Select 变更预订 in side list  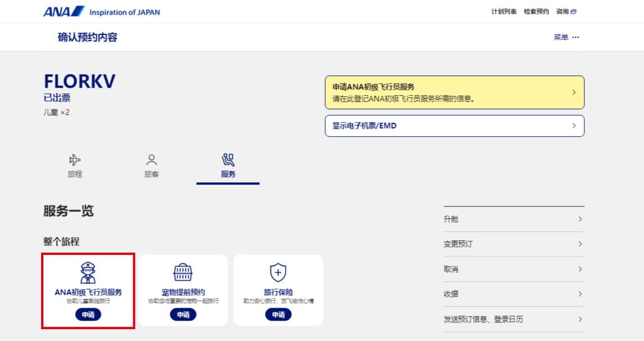(513, 244)
